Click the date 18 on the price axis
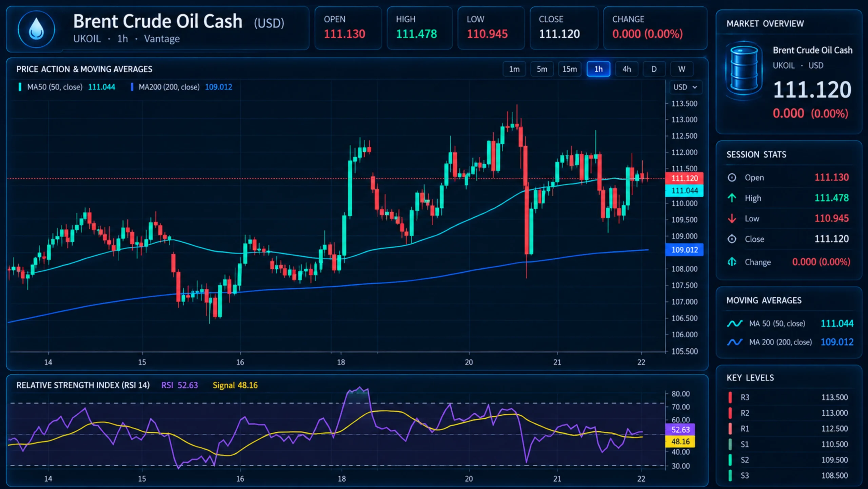Viewport: 868px width, 489px height. 341,362
